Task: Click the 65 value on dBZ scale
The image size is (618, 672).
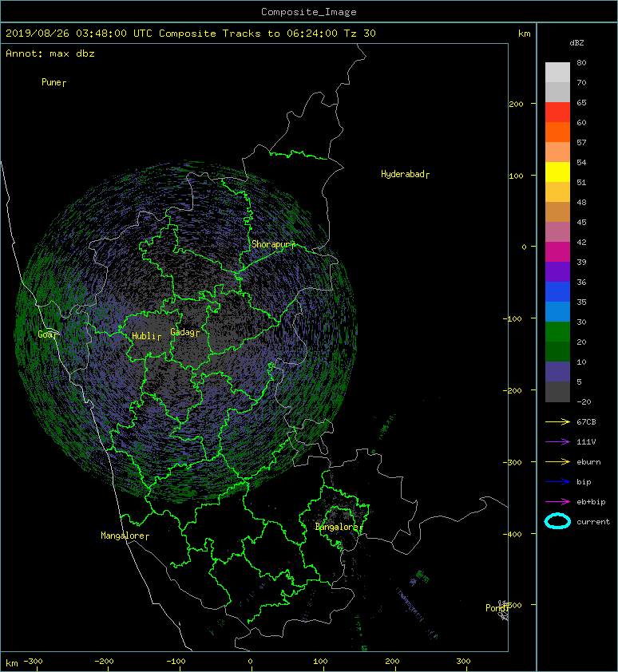Action: click(581, 102)
